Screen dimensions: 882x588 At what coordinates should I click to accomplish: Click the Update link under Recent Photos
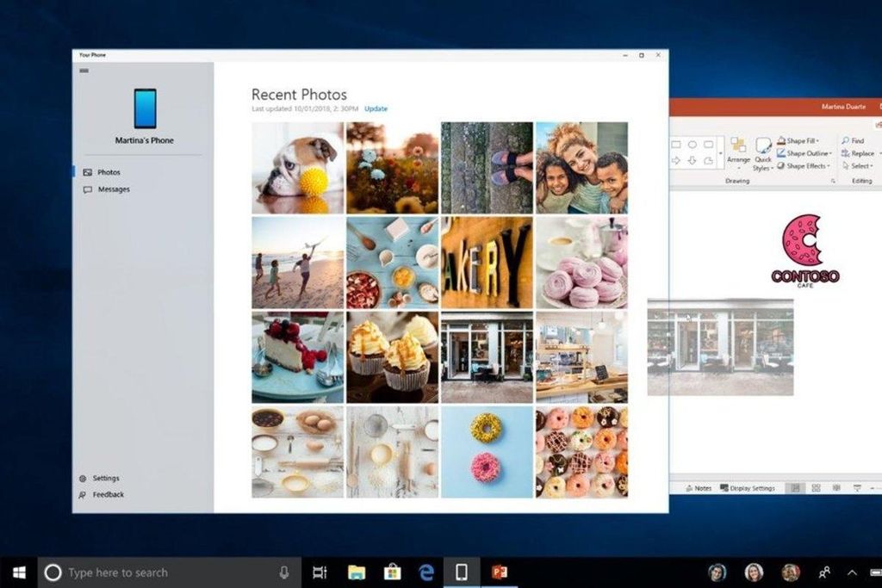[376, 108]
